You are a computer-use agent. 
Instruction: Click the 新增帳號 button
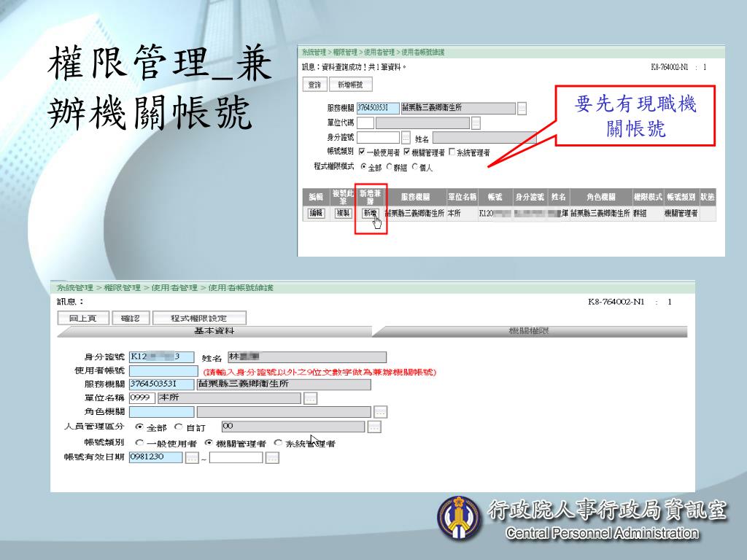pyautogui.click(x=350, y=85)
